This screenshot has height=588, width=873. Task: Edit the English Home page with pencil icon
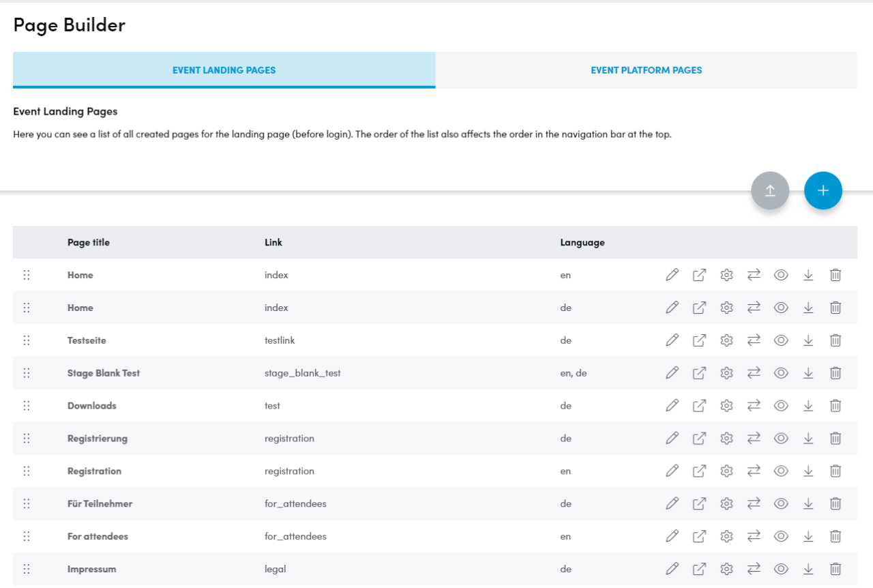tap(672, 275)
